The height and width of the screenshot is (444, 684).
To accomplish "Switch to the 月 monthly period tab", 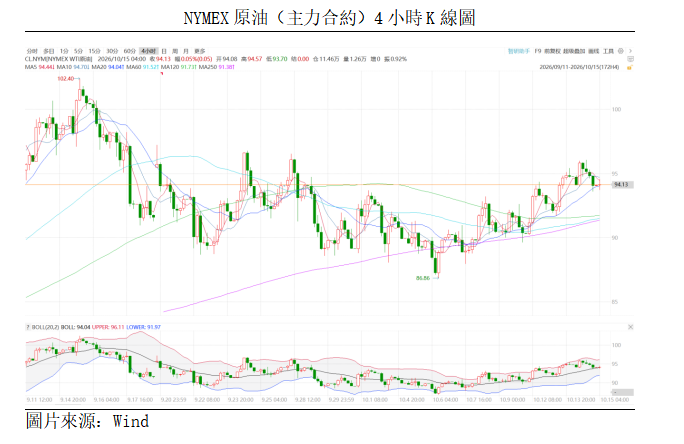I will coord(186,51).
